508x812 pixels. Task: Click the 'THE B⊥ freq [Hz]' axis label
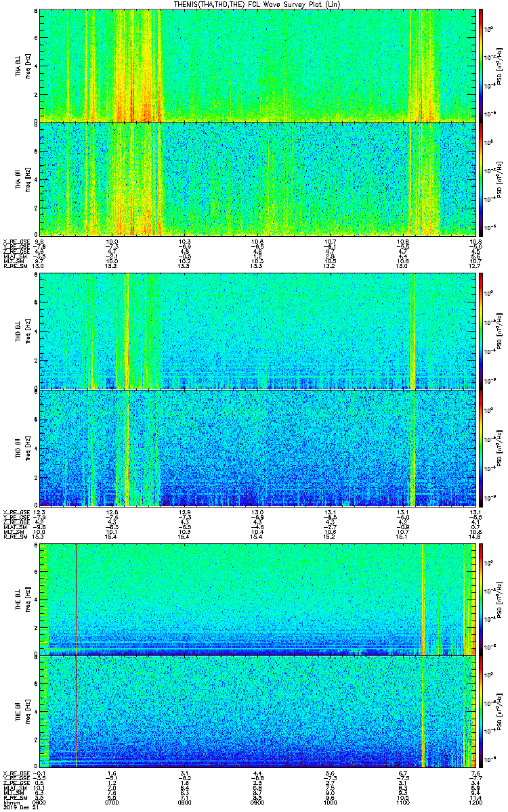click(24, 600)
